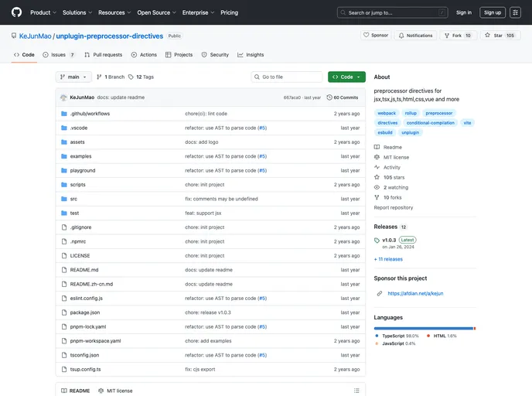Open the Security tab

click(215, 55)
